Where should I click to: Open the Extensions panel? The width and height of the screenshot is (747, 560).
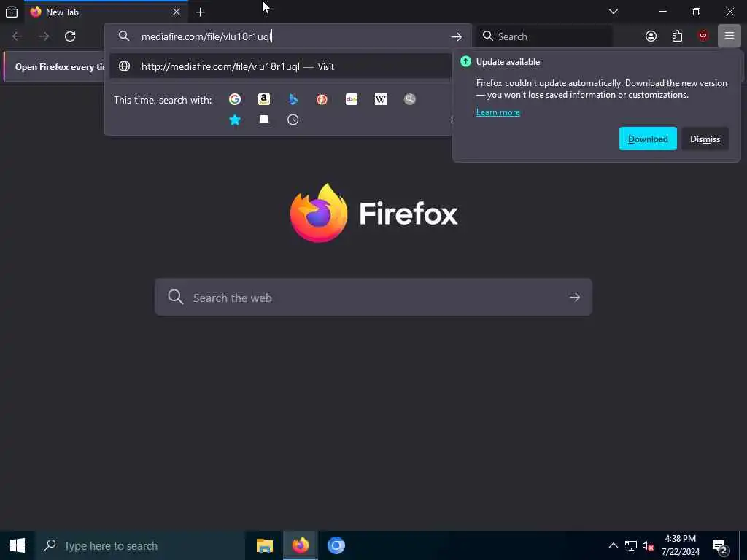pos(677,36)
